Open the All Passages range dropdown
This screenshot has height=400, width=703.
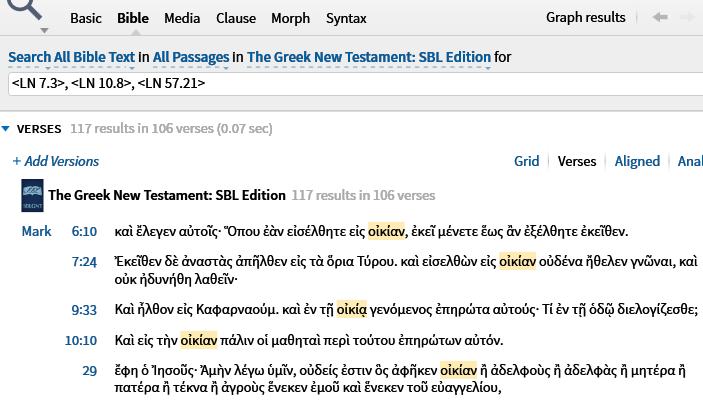click(x=191, y=57)
